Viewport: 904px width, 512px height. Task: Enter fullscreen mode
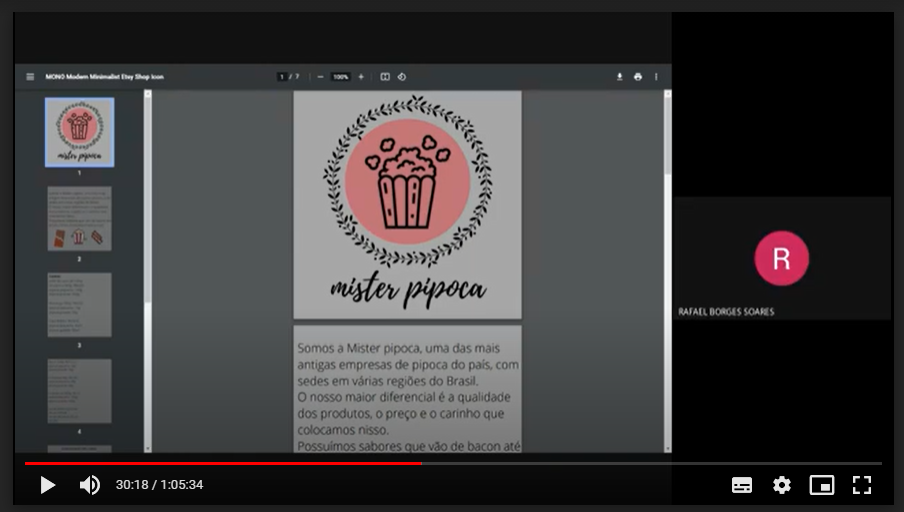862,485
